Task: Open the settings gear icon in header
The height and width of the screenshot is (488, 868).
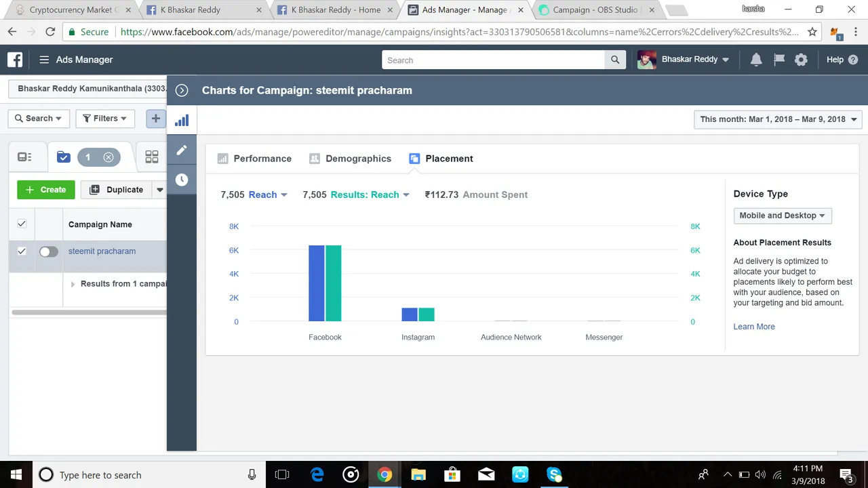Action: (x=801, y=60)
